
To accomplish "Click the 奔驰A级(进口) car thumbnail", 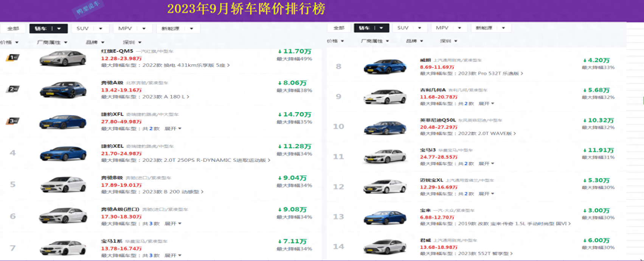I will pos(63,216).
